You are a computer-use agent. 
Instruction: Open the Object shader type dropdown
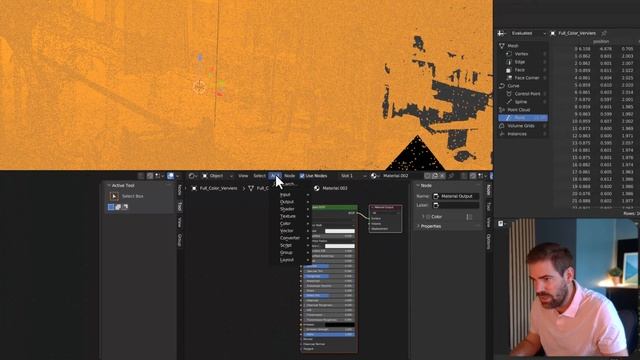click(218, 176)
